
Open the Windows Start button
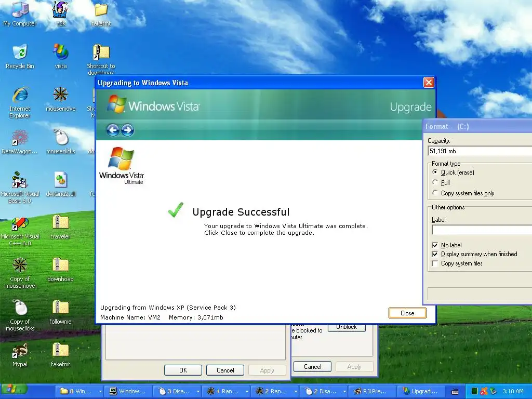tap(14, 391)
